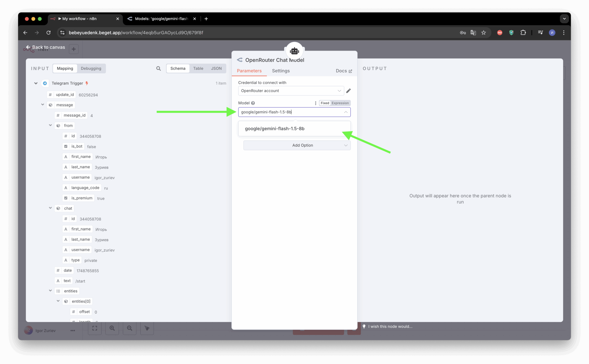The height and width of the screenshot is (364, 589).
Task: Edit OpenRouter credential with pencil icon
Action: (x=348, y=91)
